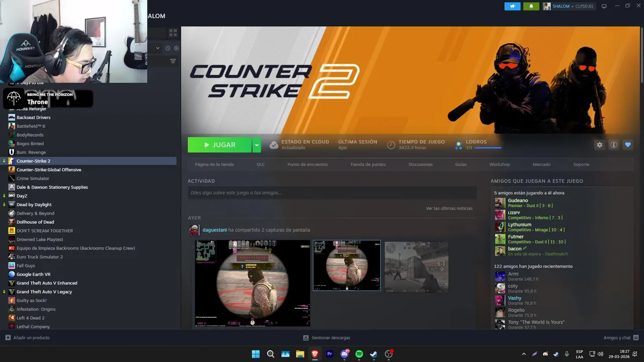The image size is (644, 362).
Task: Open the large shared screenshot thumbnail
Action: [253, 283]
